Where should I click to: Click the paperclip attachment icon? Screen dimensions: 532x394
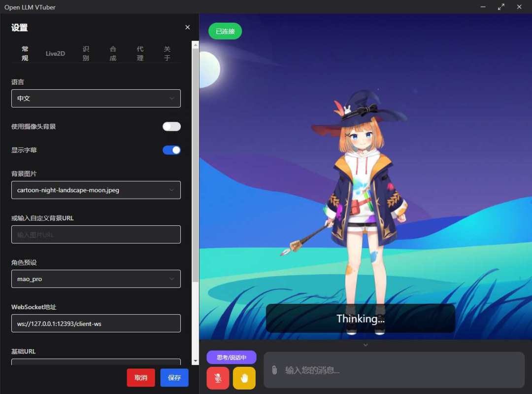pos(274,370)
